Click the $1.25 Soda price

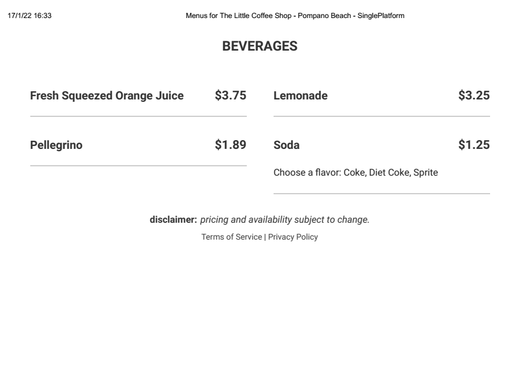474,145
